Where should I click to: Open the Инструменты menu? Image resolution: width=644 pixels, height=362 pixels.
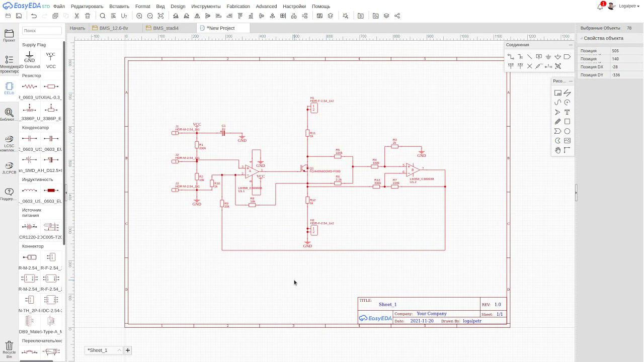point(206,7)
